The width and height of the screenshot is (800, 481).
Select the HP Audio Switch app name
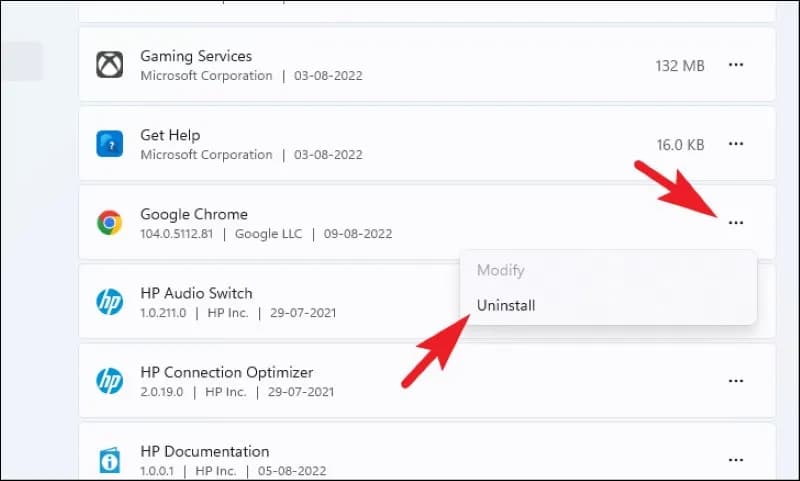click(x=196, y=293)
